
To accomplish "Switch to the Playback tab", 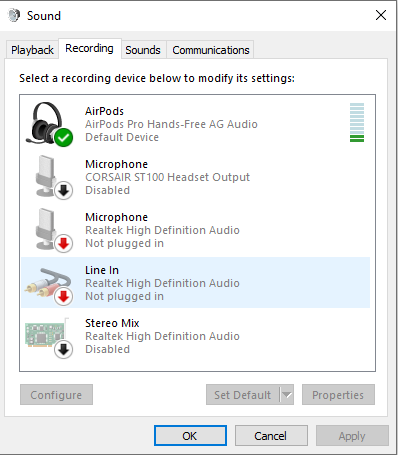I will tap(32, 50).
